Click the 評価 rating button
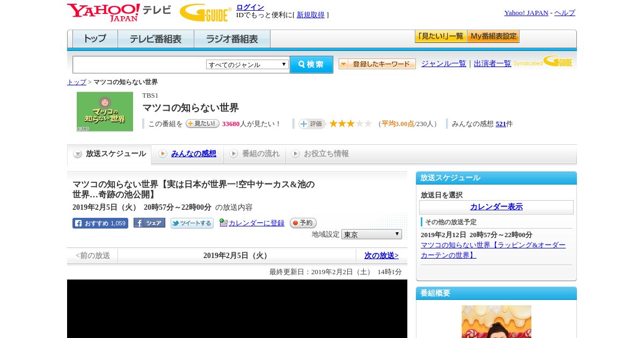Image resolution: width=644 pixels, height=338 pixels. click(x=312, y=124)
